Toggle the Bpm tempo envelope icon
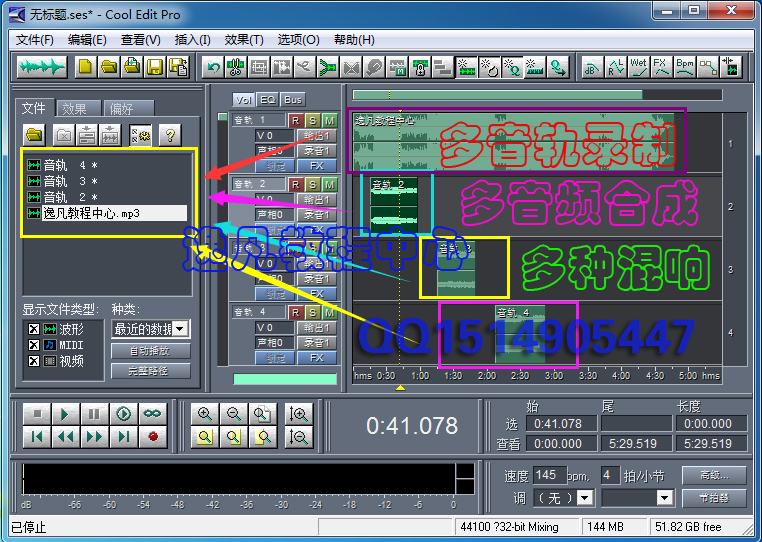Image resolution: width=762 pixels, height=542 pixels. (685, 67)
